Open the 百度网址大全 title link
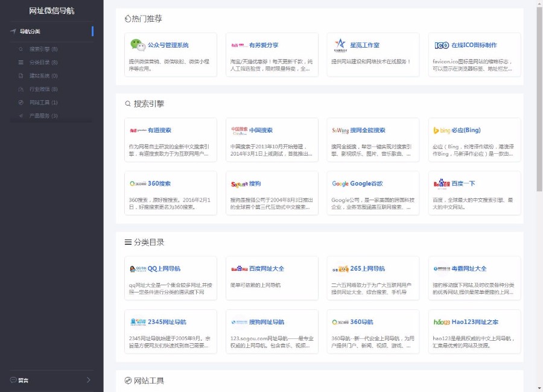543x392 pixels. click(x=267, y=269)
